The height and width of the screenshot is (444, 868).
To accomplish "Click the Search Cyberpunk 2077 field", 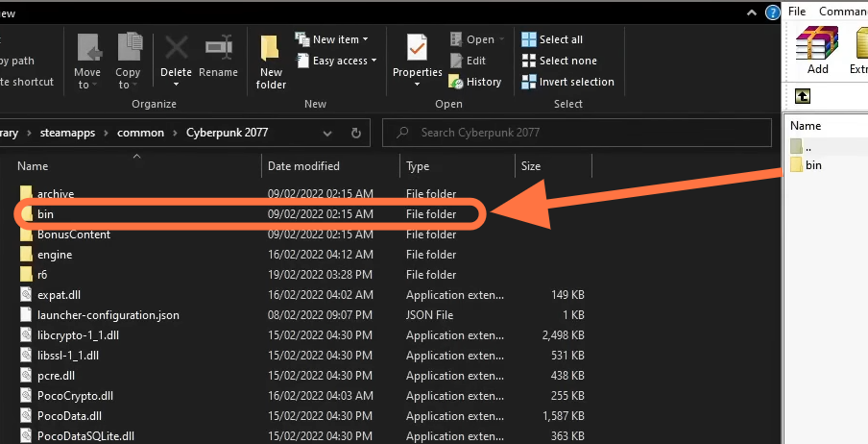I will [577, 133].
